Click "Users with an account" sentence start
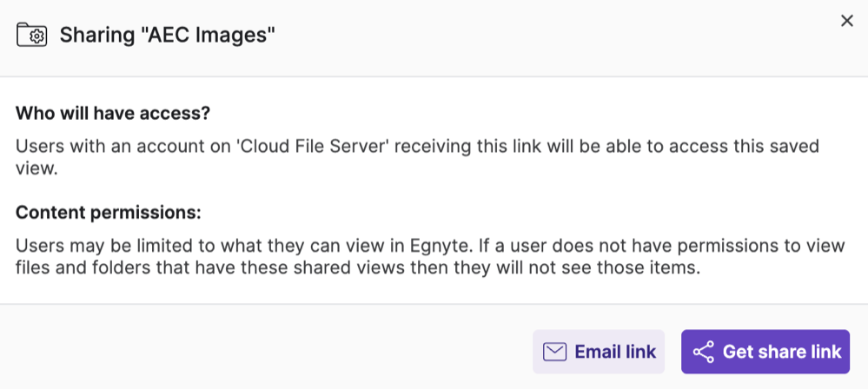This screenshot has width=868, height=389. pos(92,146)
